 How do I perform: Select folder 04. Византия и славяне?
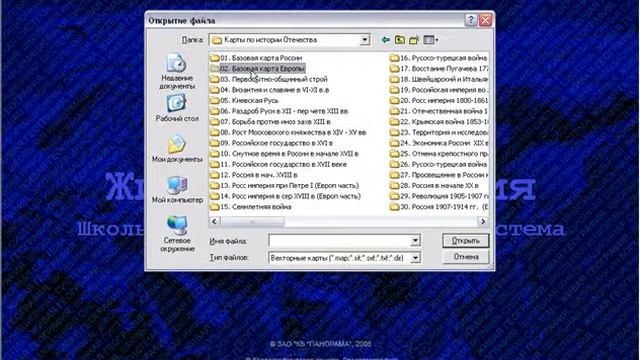click(x=270, y=90)
